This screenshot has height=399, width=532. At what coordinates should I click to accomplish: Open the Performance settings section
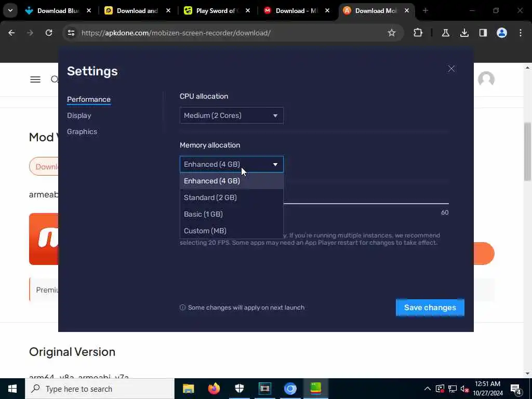tap(88, 99)
